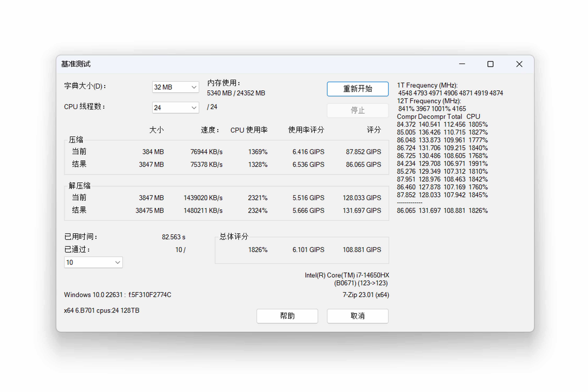Viewport: 588px width, 392px height.
Task: Click the 1T Frequency (MHz) label
Action: [427, 85]
